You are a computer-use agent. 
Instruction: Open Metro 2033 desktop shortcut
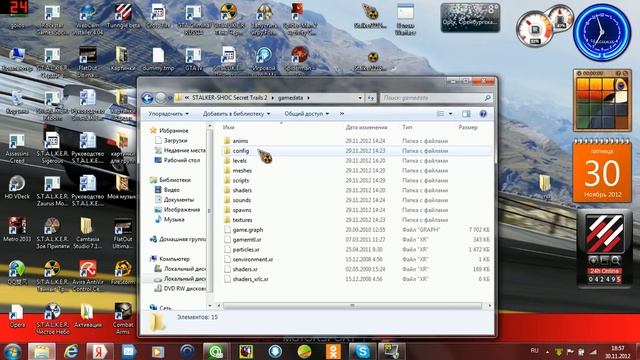point(17,230)
